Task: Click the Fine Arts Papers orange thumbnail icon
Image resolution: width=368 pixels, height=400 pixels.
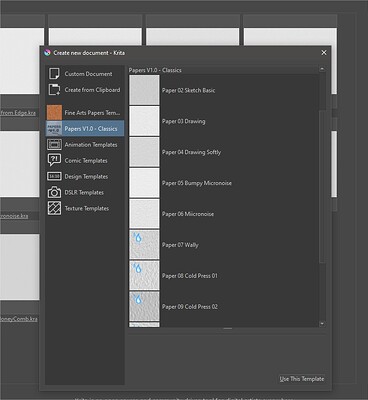Action: (54, 113)
